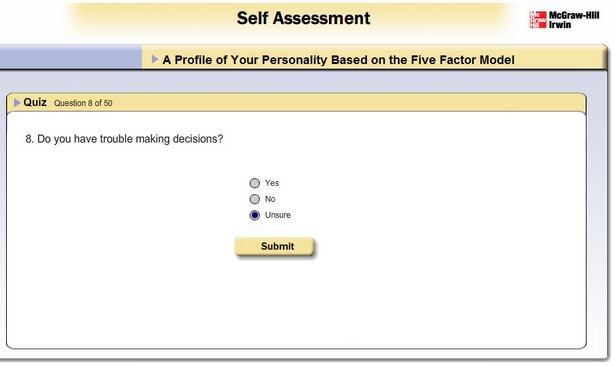Image resolution: width=615 pixels, height=366 pixels.
Task: Click the McGraw-Hill Irwin brand text
Action: (574, 20)
